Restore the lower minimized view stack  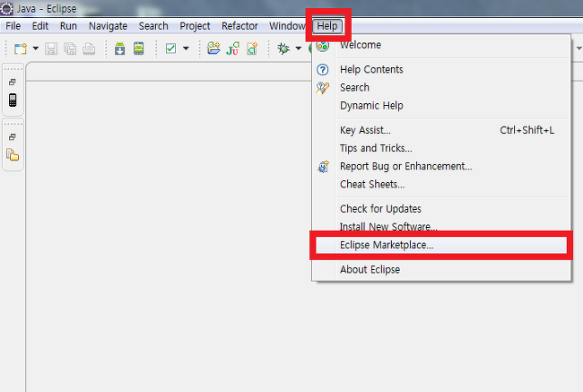click(x=13, y=137)
